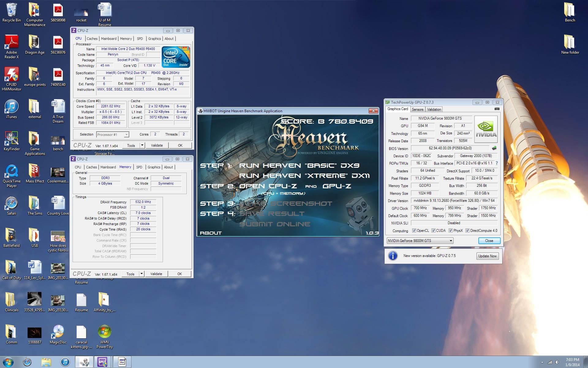Open the 58058998 PDF file
588x368 pixels.
point(58,13)
